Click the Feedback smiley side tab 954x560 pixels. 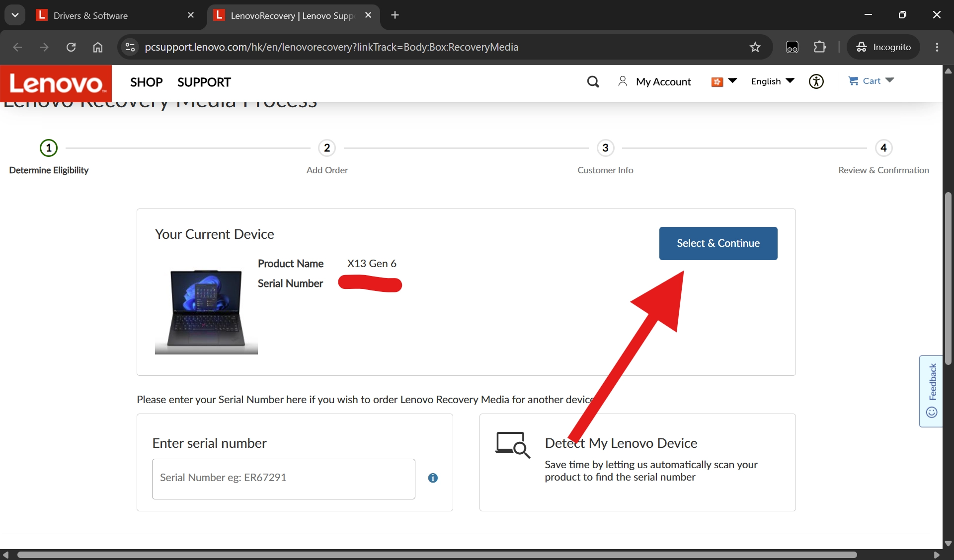[931, 391]
